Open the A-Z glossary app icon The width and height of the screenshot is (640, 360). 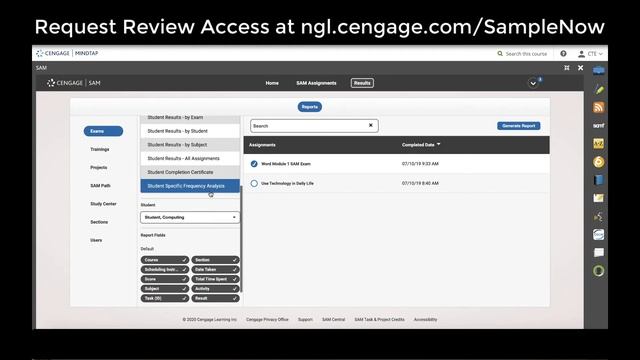(x=599, y=143)
